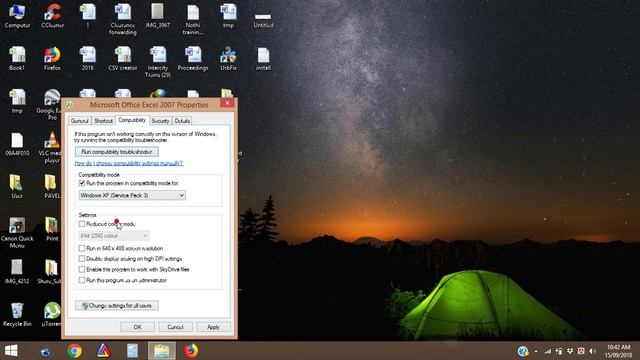The width and height of the screenshot is (640, 360).
Task: Select the CSV creator file icon
Action: pos(122,59)
